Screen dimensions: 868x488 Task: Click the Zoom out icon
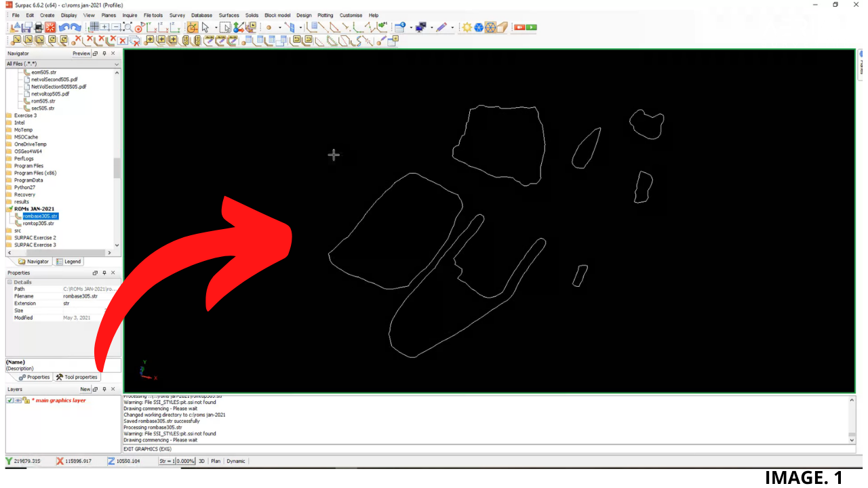[x=116, y=27]
